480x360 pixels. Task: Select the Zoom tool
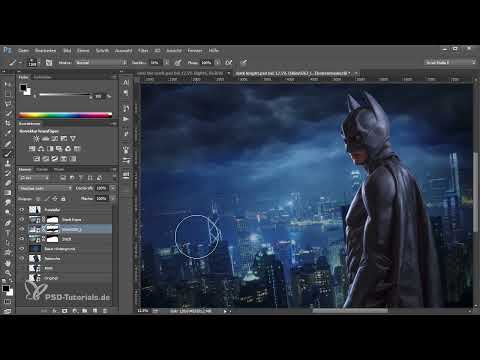pos(7,273)
